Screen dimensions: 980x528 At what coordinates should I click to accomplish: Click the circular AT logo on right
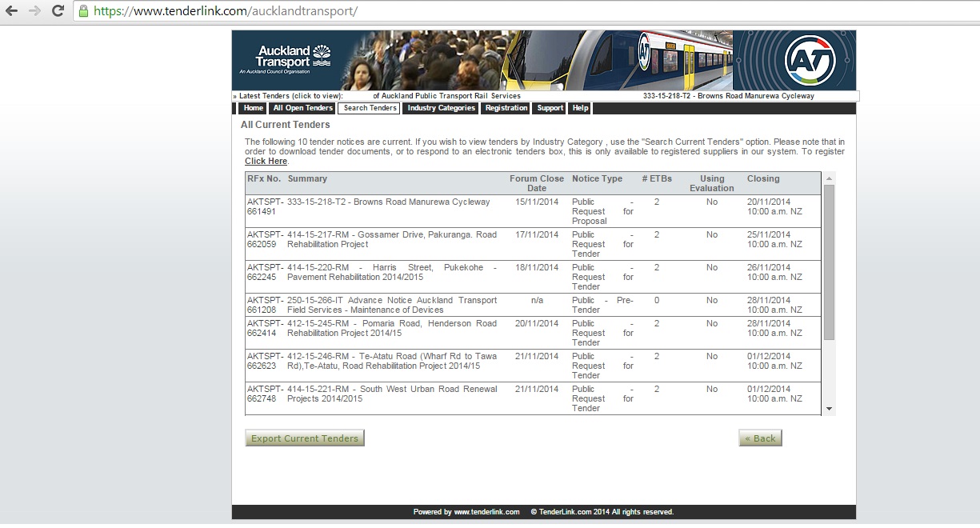[810, 60]
